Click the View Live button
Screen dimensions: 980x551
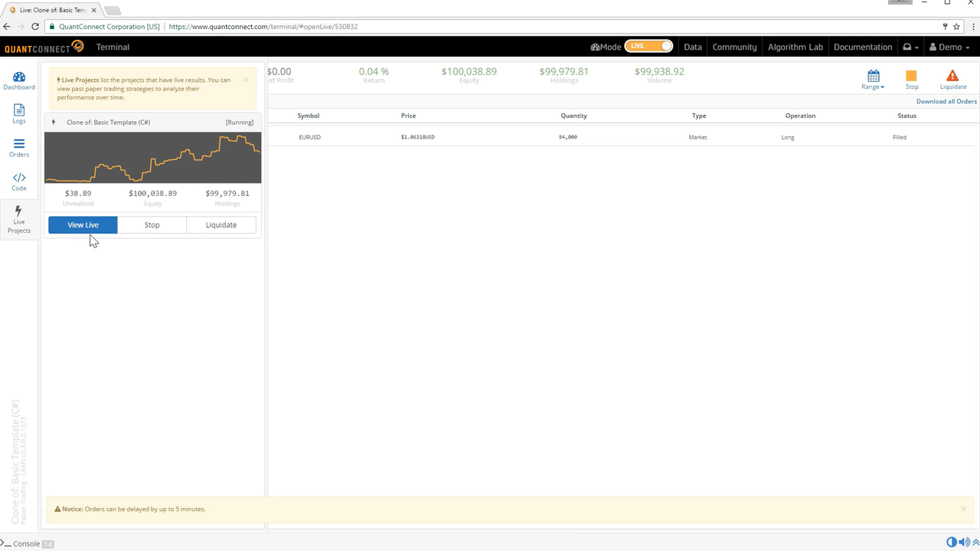[83, 225]
